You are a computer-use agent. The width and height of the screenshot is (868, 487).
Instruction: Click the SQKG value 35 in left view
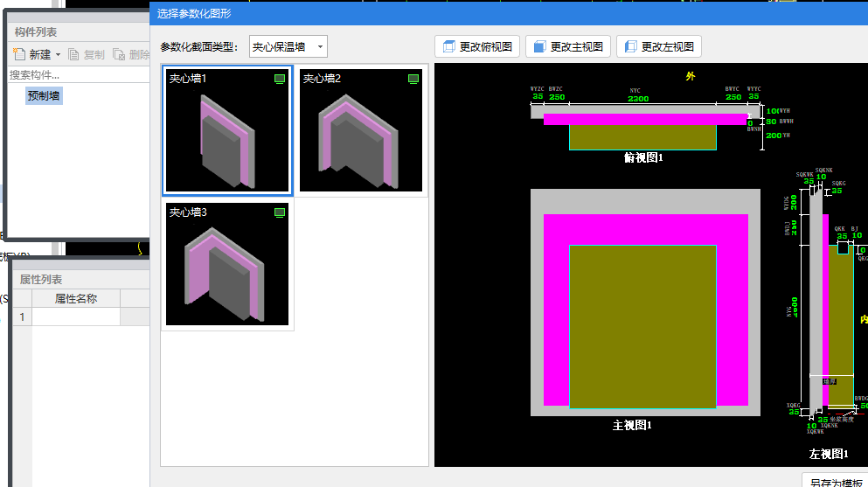(837, 191)
